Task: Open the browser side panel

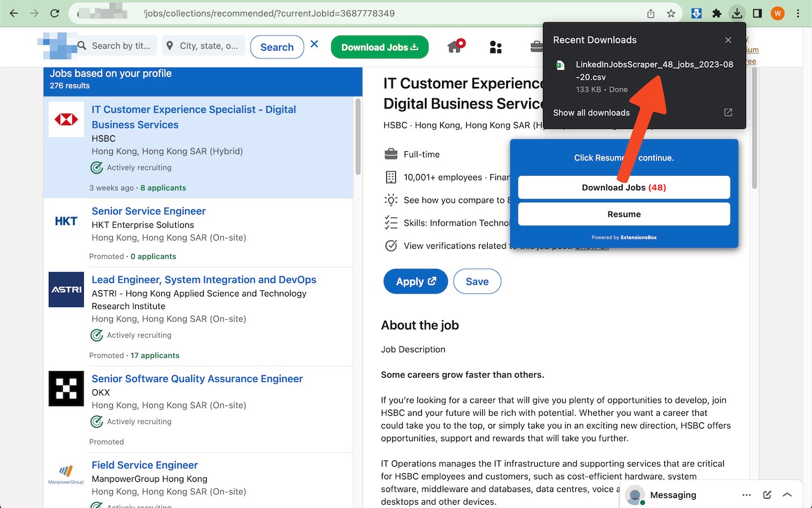Action: 757,13
